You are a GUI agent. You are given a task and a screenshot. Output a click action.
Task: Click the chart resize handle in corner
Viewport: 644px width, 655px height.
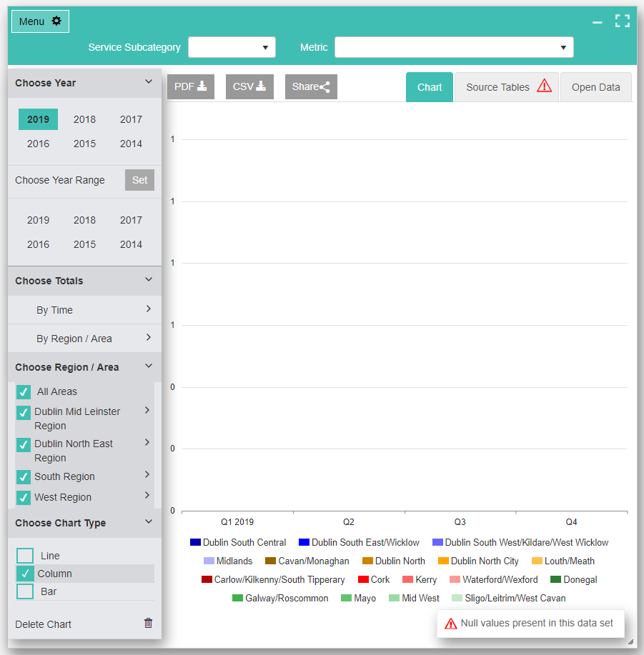click(631, 642)
